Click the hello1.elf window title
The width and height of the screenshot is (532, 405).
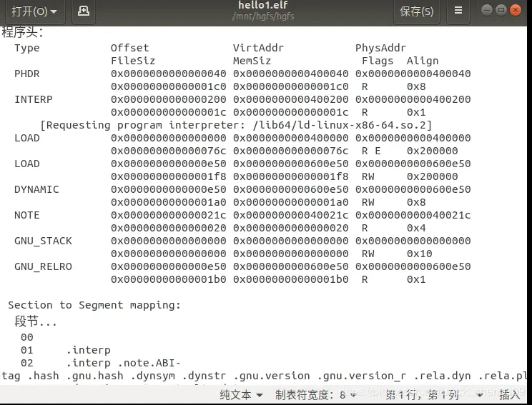(263, 5)
